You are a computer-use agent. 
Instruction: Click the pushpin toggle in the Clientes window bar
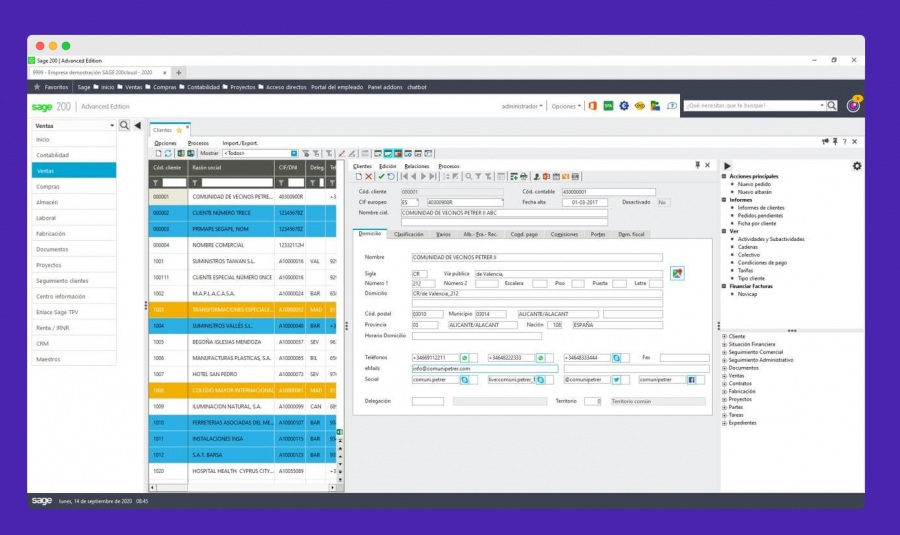pos(835,141)
